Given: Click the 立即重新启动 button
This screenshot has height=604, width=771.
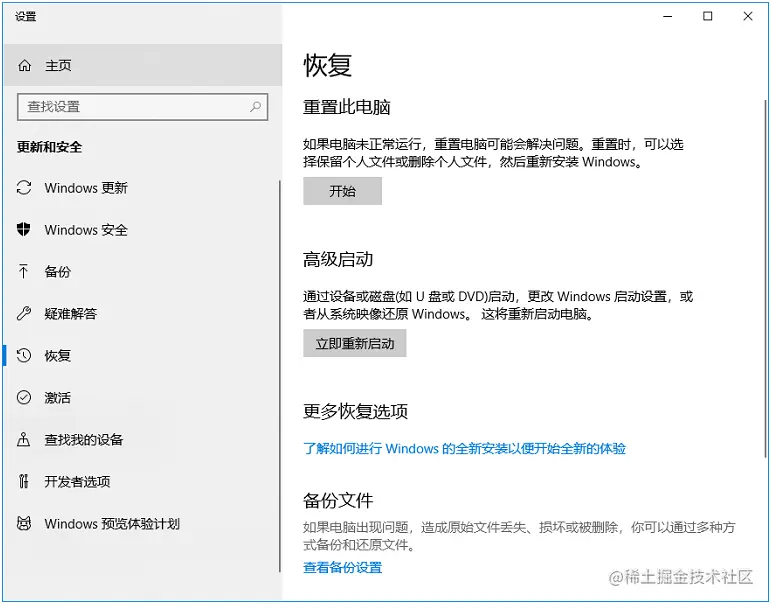Looking at the screenshot, I should (x=355, y=343).
